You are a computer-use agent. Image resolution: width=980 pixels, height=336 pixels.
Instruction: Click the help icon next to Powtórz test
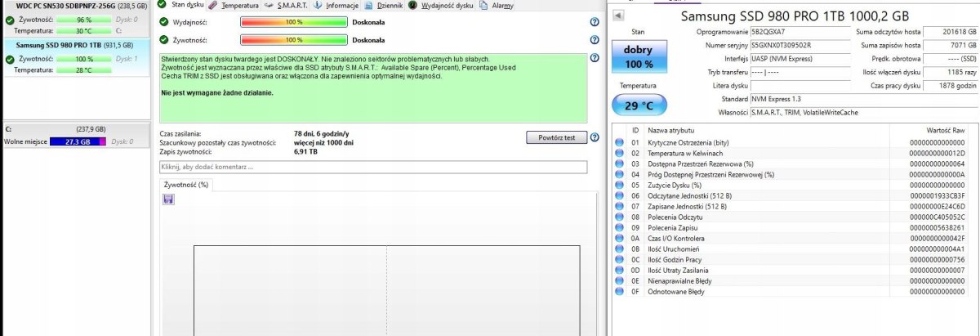click(595, 137)
